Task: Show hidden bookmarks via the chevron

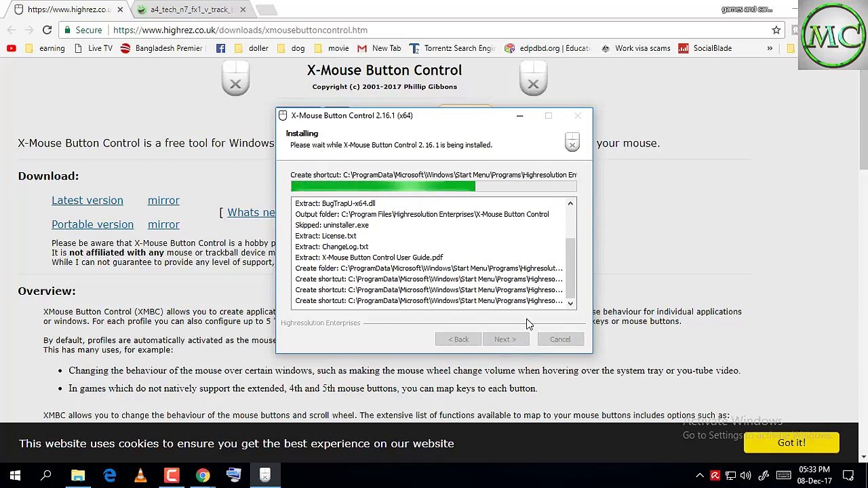Action: click(x=770, y=48)
